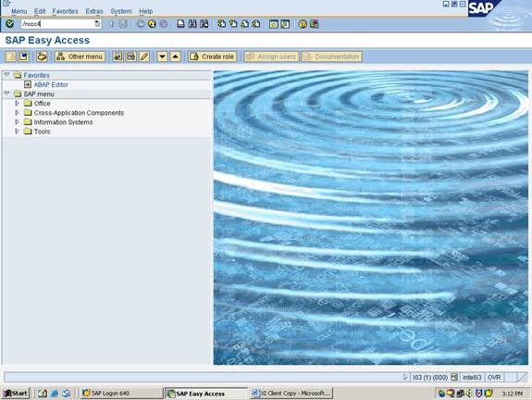Click the Find binoculars icon

[x=192, y=24]
